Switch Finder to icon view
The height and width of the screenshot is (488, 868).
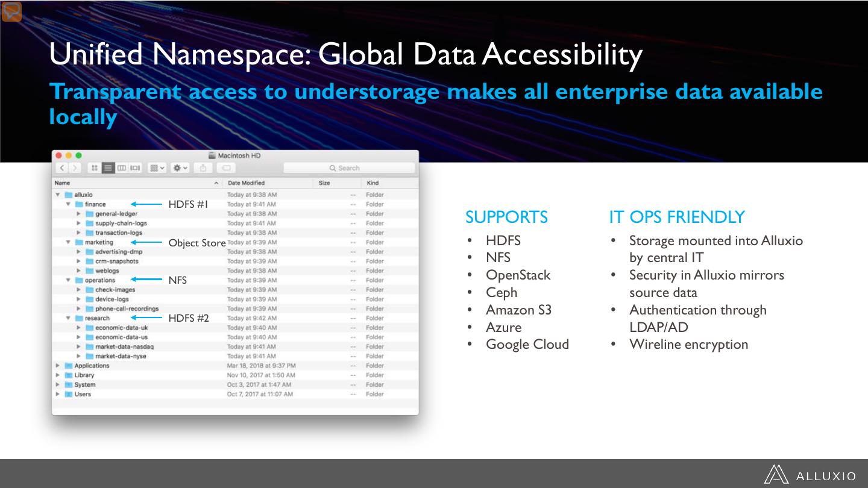(x=95, y=168)
